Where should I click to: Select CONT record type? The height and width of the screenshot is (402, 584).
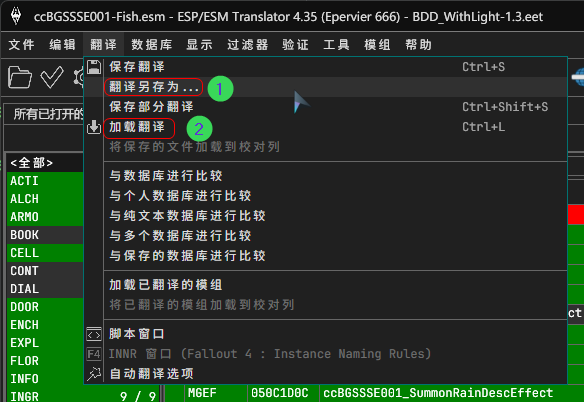(x=45, y=271)
